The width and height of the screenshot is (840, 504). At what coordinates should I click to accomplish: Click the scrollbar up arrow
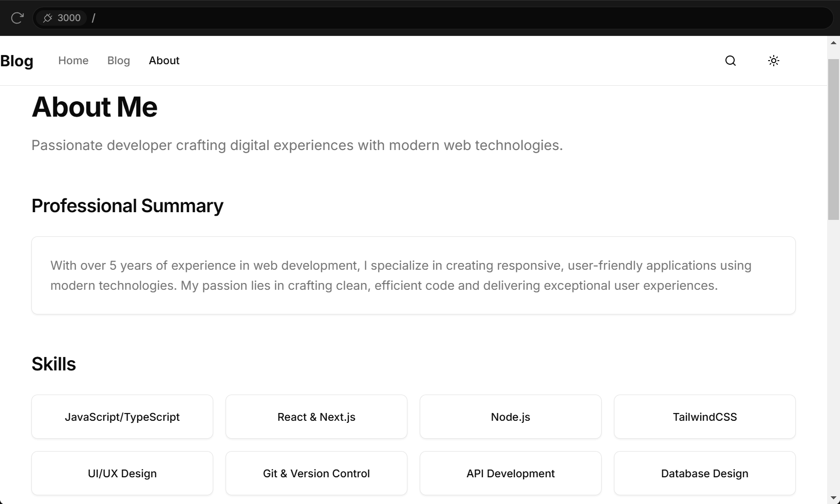[833, 43]
